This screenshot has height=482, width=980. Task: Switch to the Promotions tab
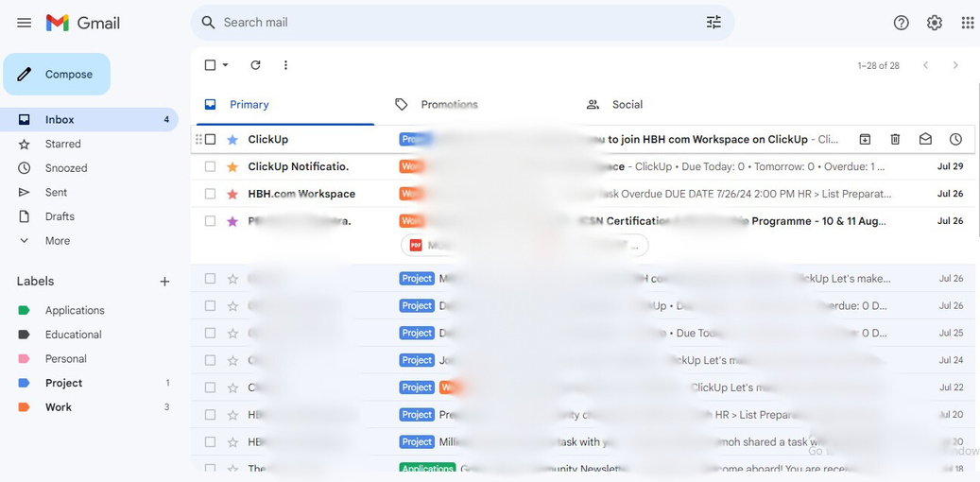coord(450,104)
